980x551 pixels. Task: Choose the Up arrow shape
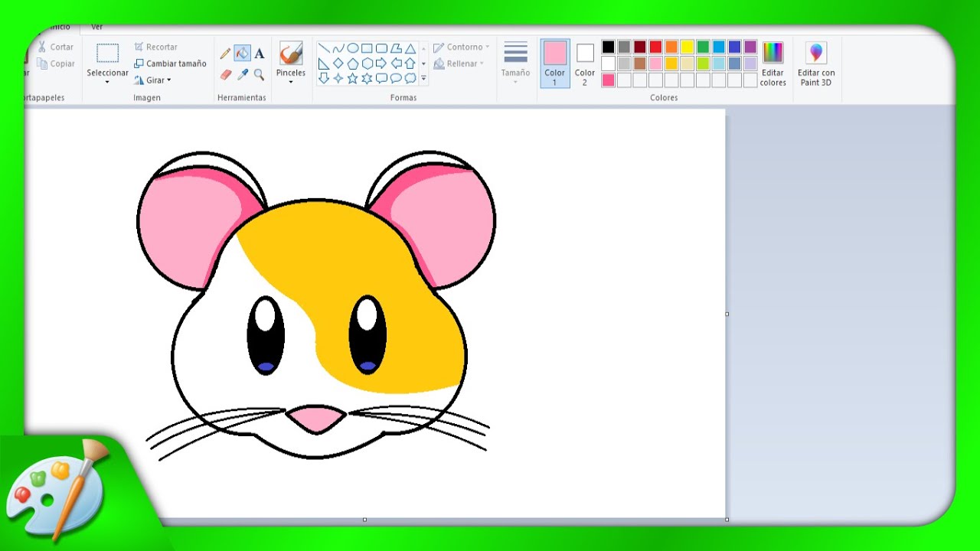(410, 64)
